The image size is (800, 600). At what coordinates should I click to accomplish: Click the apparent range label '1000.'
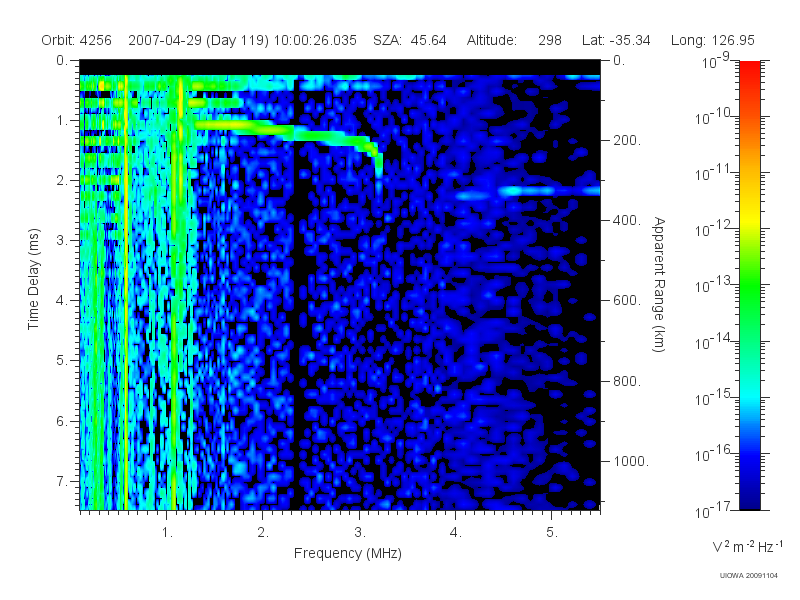[x=631, y=461]
